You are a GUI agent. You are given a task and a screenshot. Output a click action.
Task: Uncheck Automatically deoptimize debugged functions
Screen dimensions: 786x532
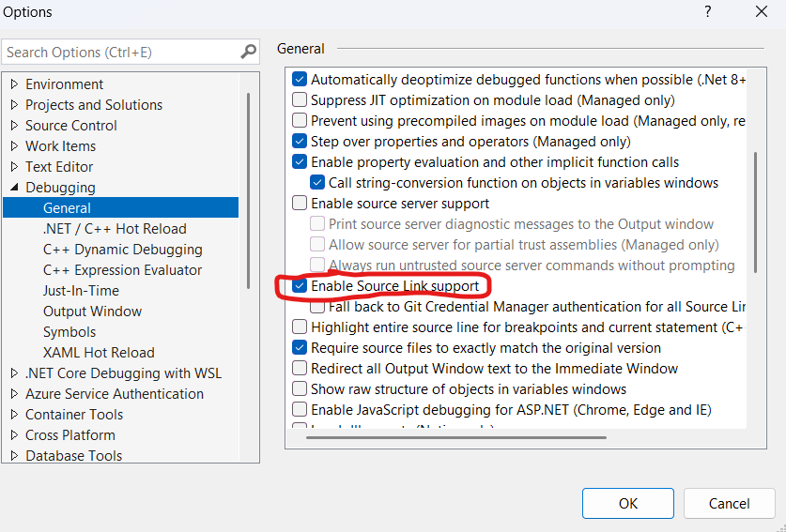click(300, 79)
